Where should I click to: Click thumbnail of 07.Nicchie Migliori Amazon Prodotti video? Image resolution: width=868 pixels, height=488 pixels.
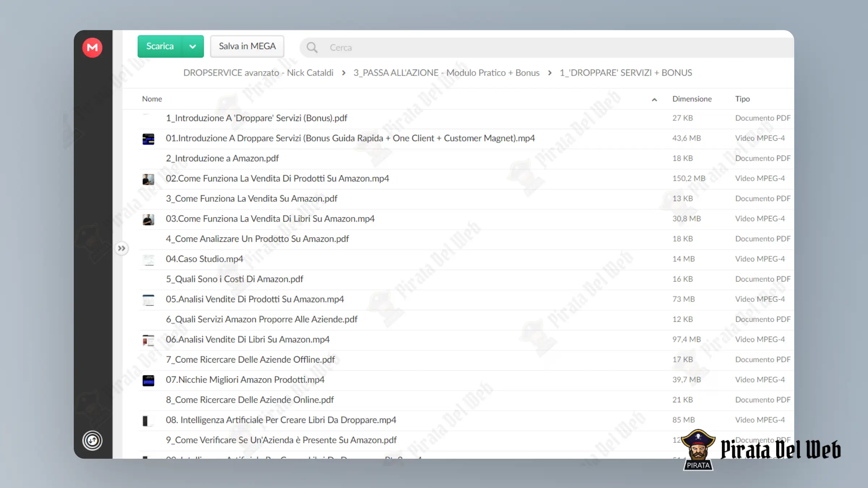tap(148, 380)
